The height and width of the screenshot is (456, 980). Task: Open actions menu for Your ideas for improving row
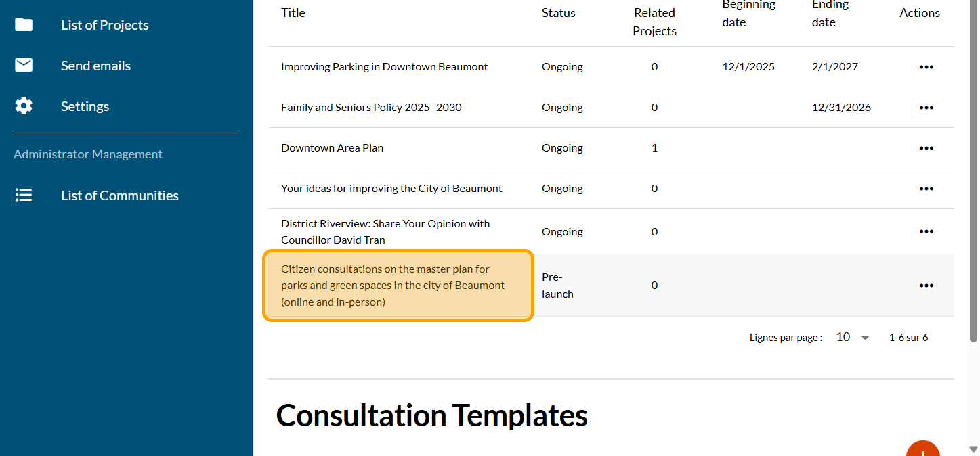926,189
